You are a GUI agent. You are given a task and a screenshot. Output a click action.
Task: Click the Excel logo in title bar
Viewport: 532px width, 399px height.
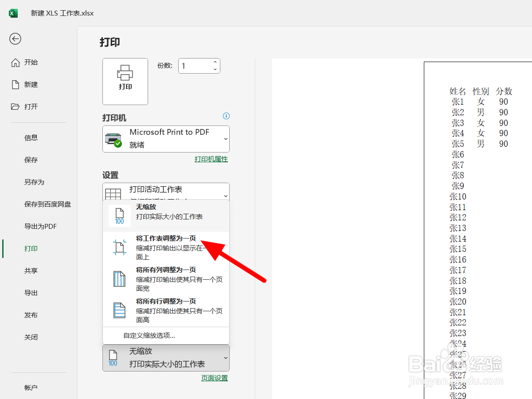pos(13,13)
